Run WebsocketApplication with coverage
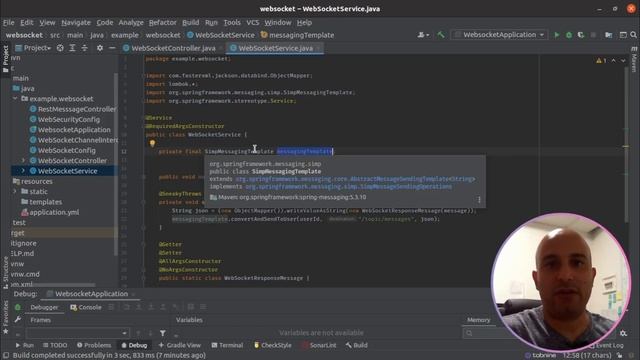Viewport: 640px width, 360px height. click(581, 35)
